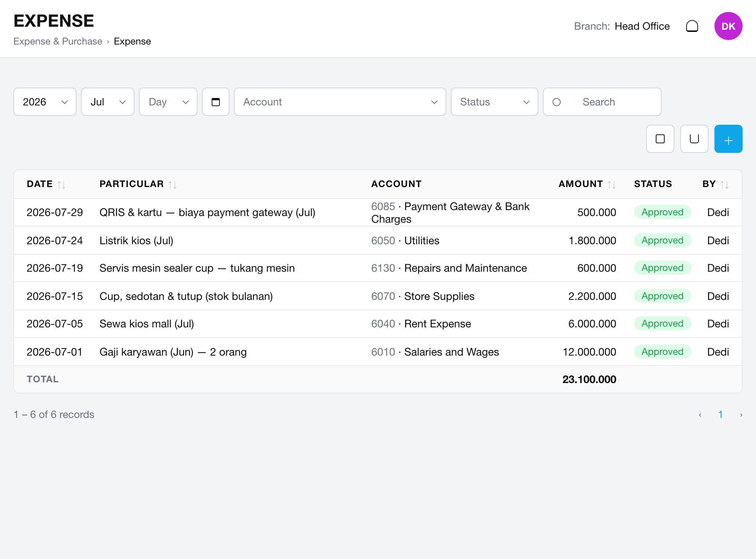
Task: Sort table by the By column arrows
Action: (725, 184)
